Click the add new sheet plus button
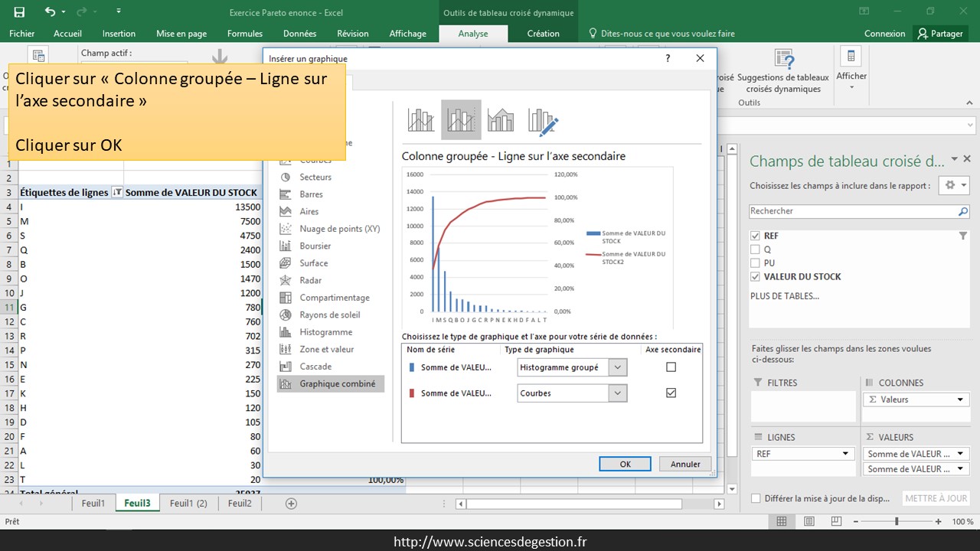This screenshot has width=980, height=551. click(x=291, y=503)
